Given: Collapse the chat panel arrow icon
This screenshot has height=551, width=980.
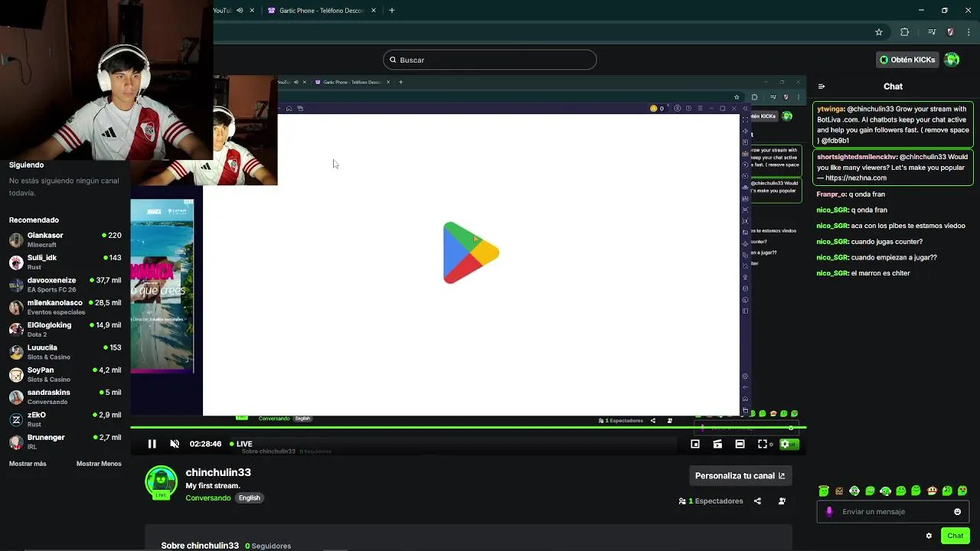Looking at the screenshot, I should pos(822,86).
